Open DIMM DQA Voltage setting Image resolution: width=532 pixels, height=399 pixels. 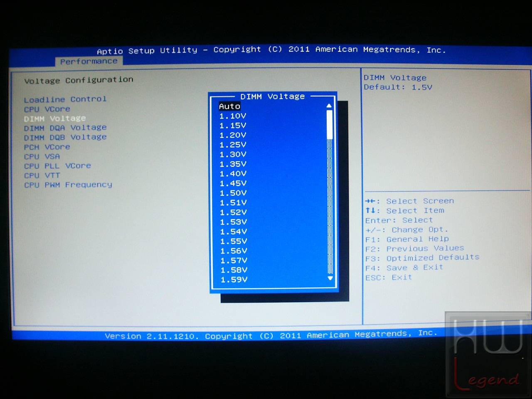tap(65, 128)
